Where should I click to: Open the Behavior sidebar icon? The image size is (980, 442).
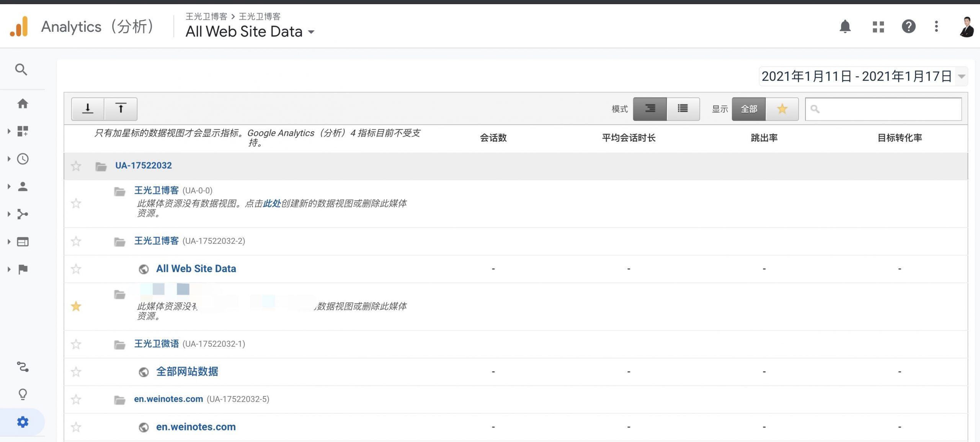click(23, 241)
